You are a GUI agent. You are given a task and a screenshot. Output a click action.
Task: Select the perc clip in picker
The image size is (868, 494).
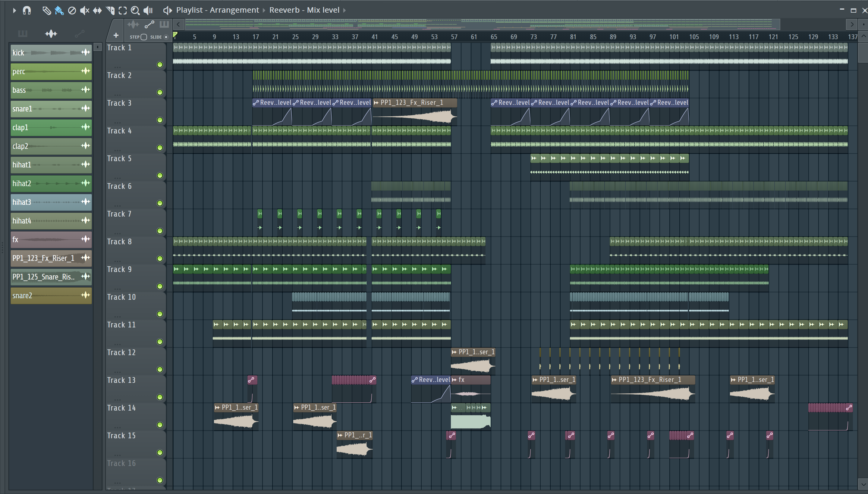(x=51, y=71)
